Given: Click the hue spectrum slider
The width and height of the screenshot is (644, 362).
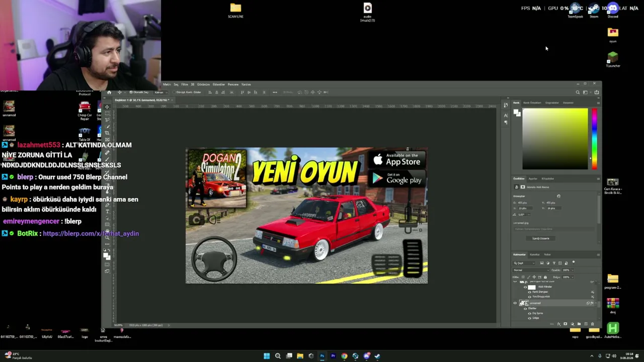Looking at the screenshot, I should (x=594, y=139).
